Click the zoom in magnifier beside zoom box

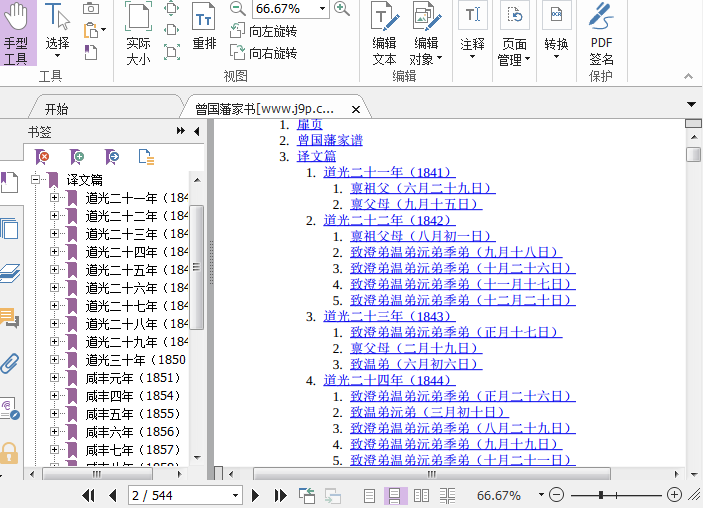(x=342, y=9)
